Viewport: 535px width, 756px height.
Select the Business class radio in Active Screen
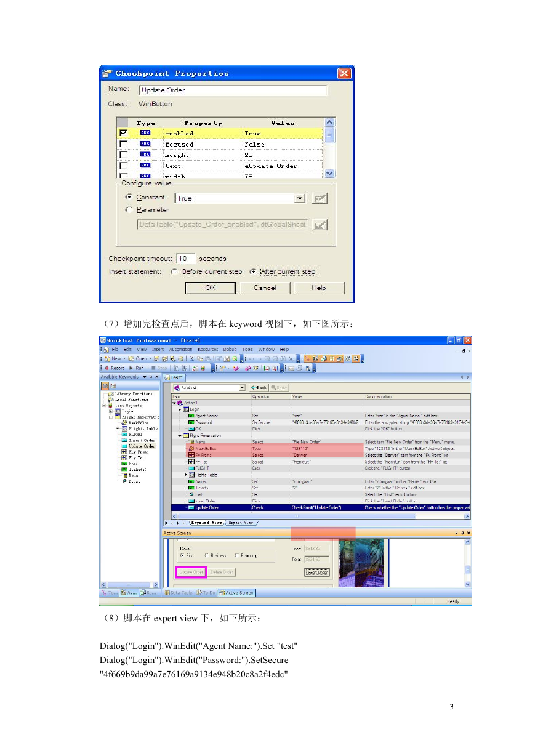(207, 555)
